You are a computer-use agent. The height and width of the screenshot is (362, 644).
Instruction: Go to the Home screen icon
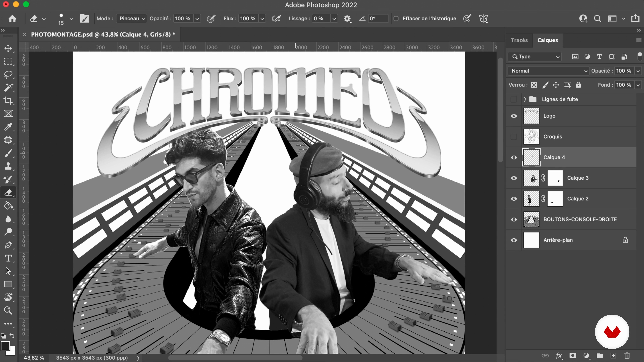point(12,18)
